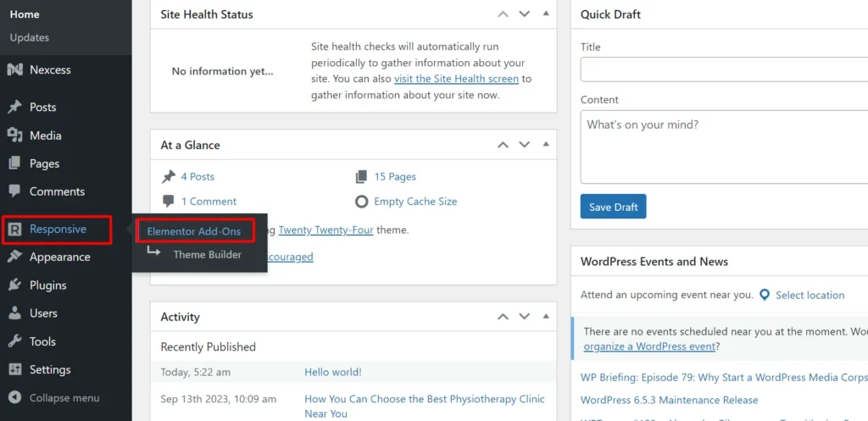Click the Select location link
The width and height of the screenshot is (868, 421).
pos(810,295)
